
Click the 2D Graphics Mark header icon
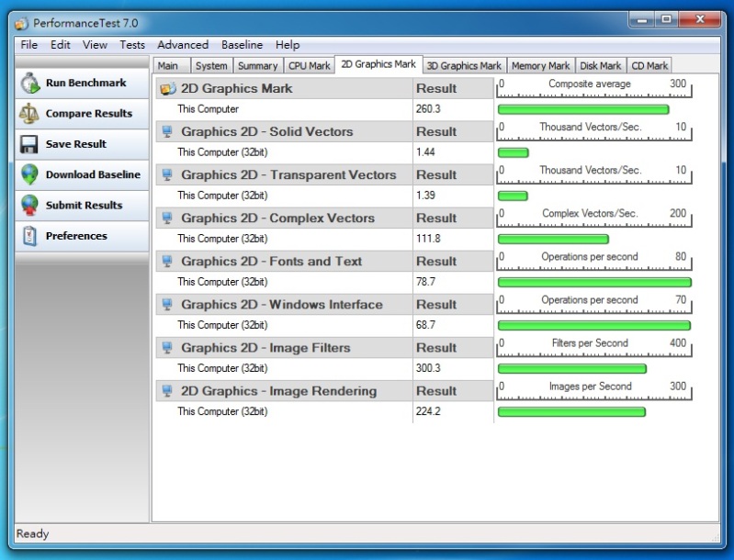(168, 88)
